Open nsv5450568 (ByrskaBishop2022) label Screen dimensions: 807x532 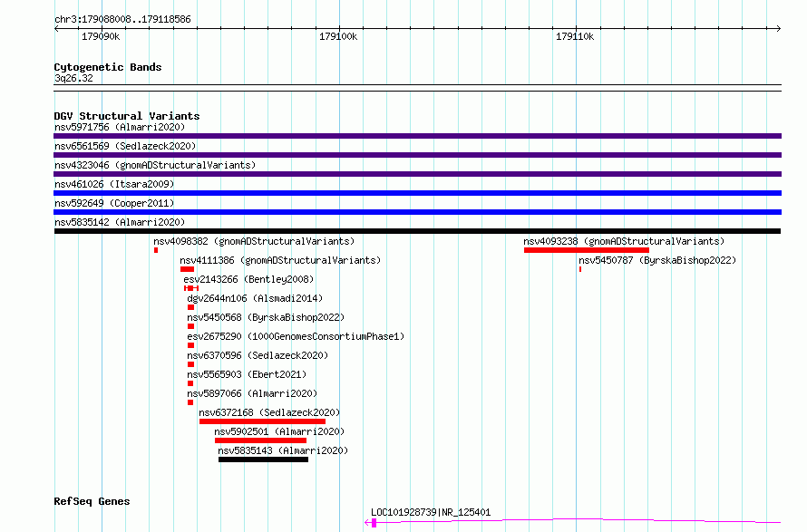(x=266, y=317)
